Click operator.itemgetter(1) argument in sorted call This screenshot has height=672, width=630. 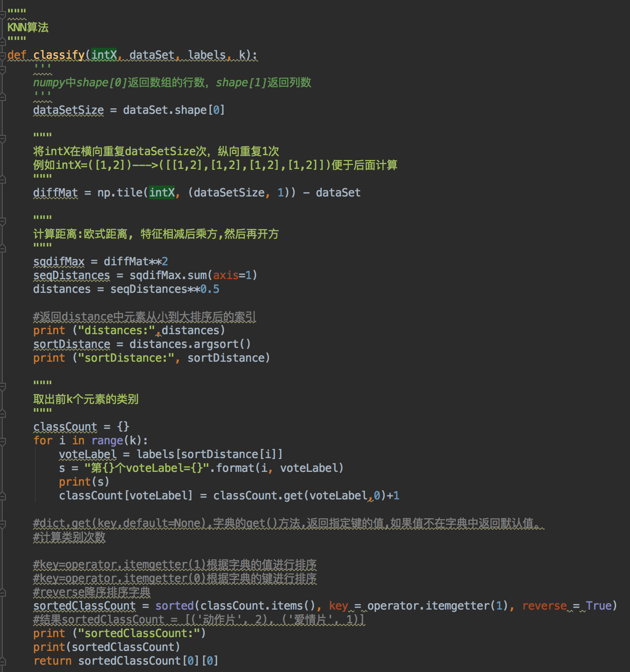click(x=437, y=606)
